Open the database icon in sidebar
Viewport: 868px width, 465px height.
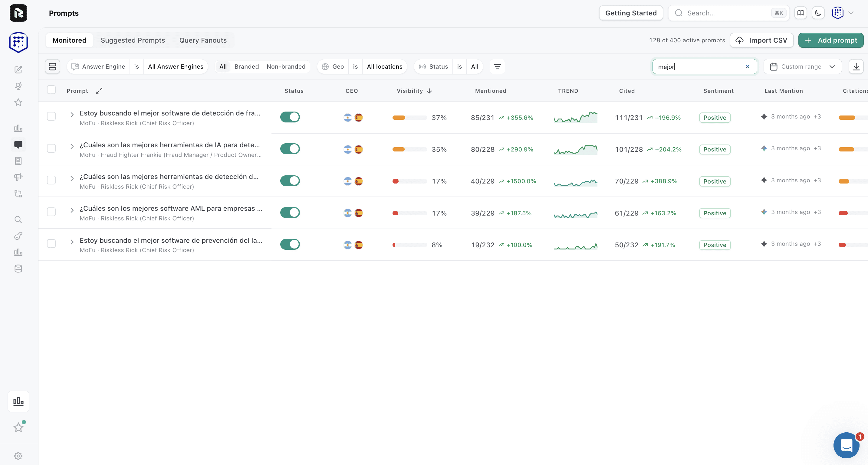18,269
